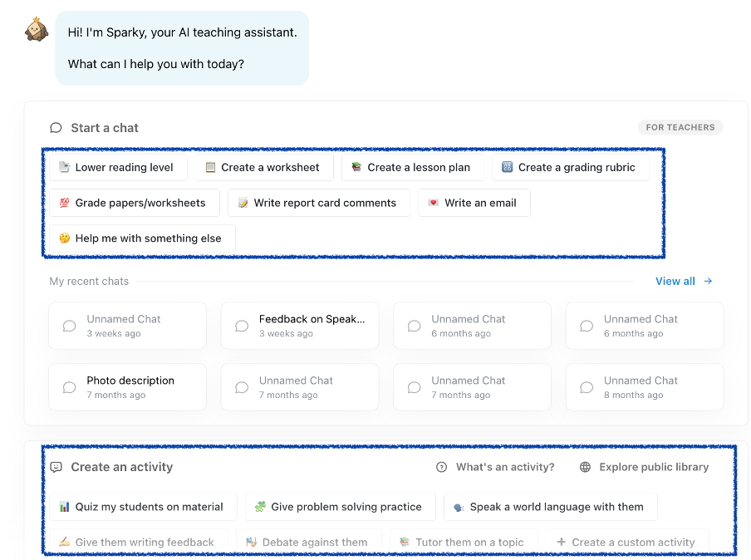Click the Start a chat bubble icon

[56, 128]
